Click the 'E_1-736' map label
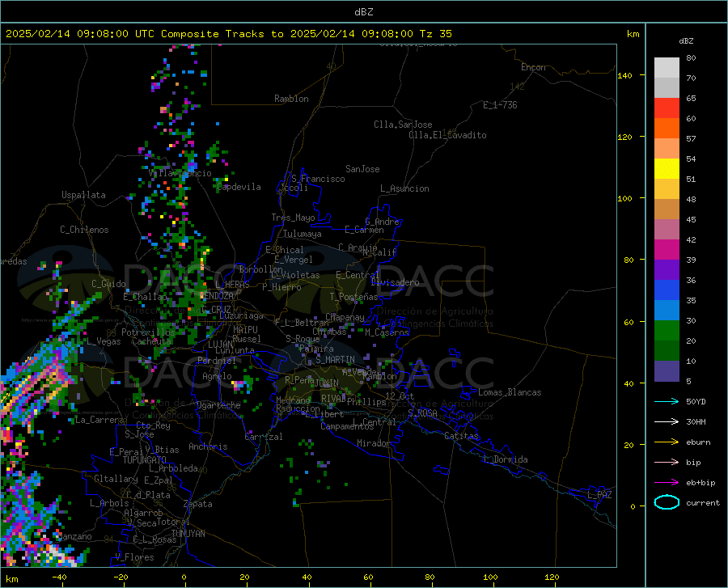The image size is (728, 588). [500, 105]
